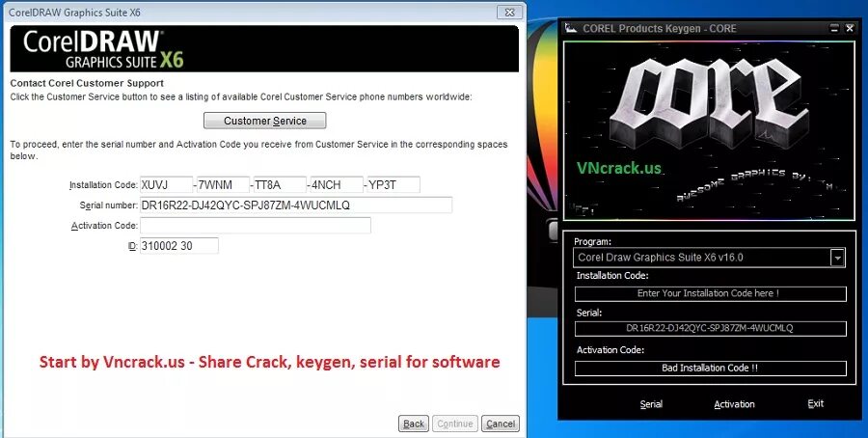The width and height of the screenshot is (868, 438).
Task: Click the CORE logo graphic in the keygen
Action: point(709,102)
